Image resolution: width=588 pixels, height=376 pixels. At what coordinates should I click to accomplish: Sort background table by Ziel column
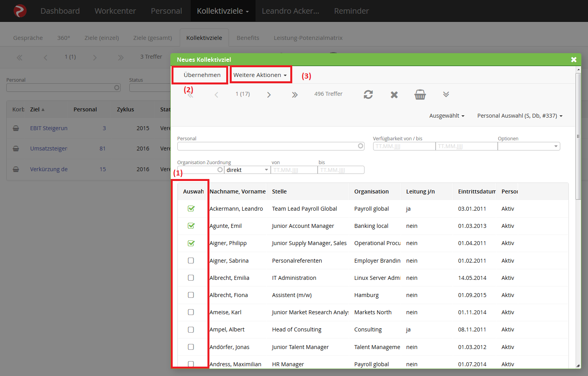pyautogui.click(x=37, y=109)
